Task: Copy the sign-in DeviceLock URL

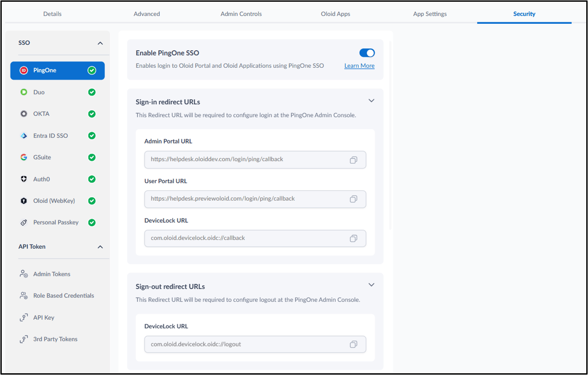Action: tap(353, 238)
